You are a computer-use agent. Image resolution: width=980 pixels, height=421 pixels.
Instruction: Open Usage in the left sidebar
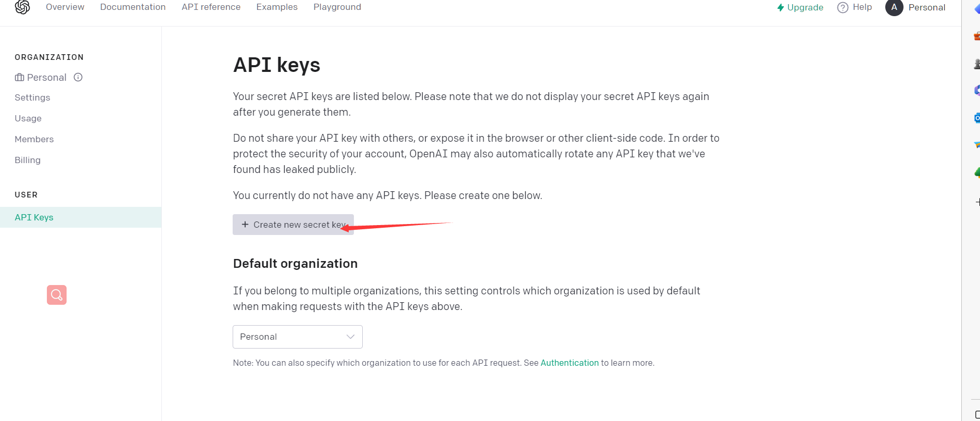(x=28, y=118)
